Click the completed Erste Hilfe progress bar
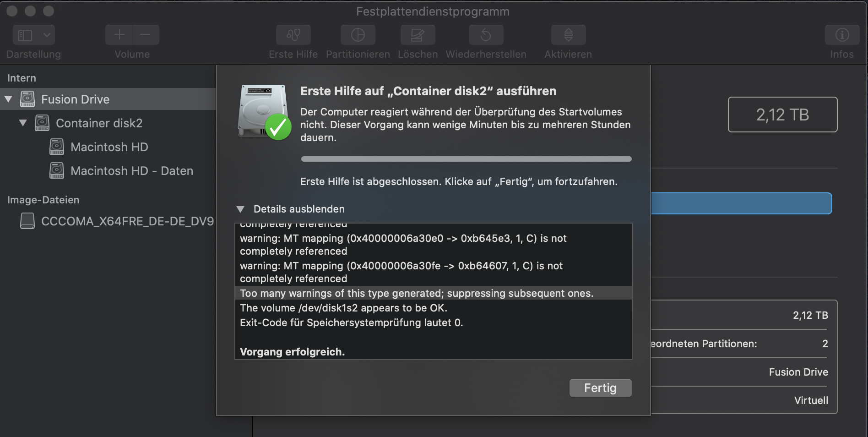This screenshot has height=437, width=868. [x=466, y=159]
